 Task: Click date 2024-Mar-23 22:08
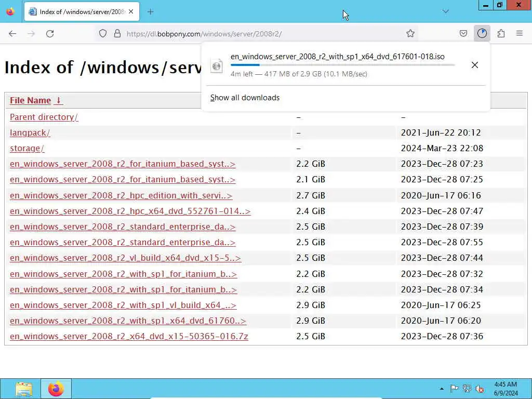(x=442, y=148)
